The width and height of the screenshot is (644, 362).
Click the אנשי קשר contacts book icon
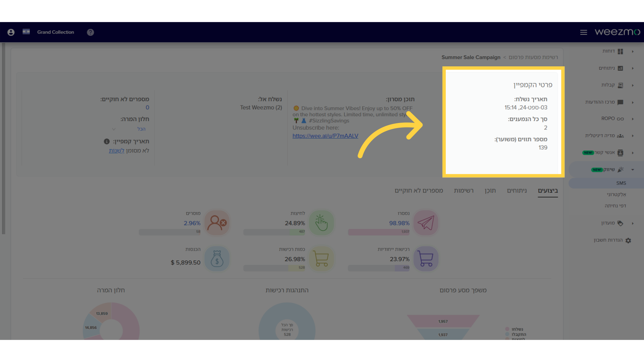(621, 153)
